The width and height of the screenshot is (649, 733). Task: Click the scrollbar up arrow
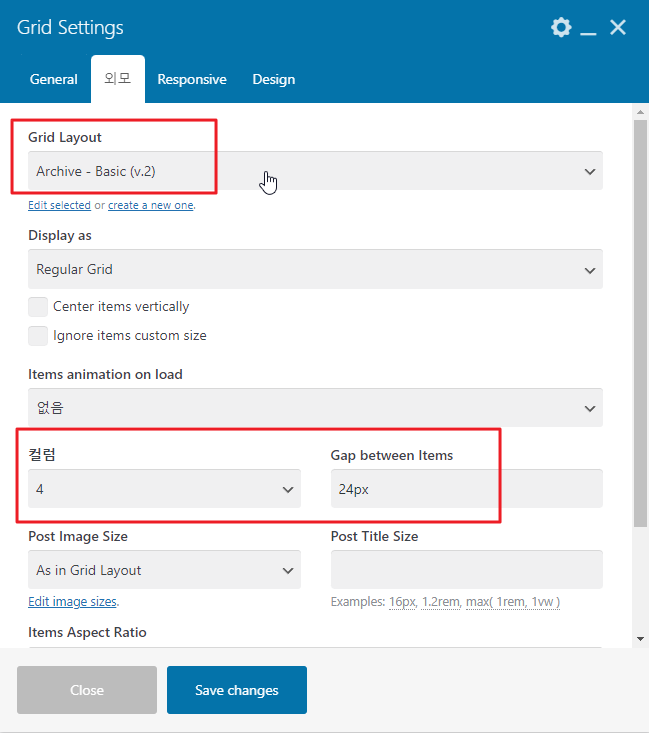(x=641, y=112)
